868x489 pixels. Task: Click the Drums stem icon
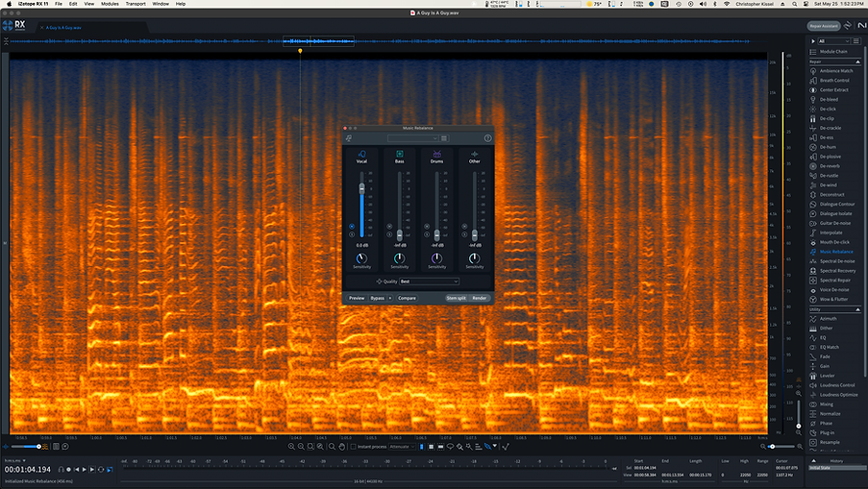coord(436,154)
